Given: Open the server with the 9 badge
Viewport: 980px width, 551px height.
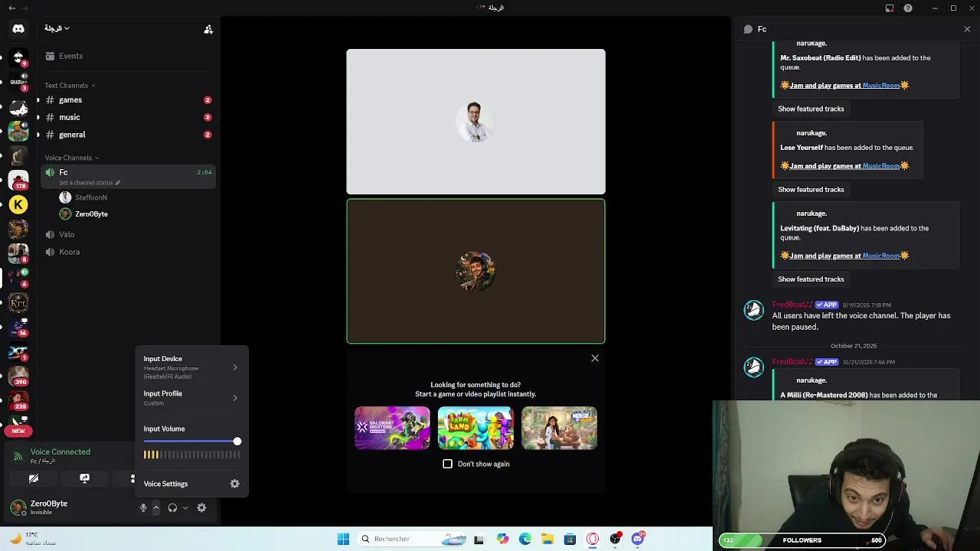Looking at the screenshot, I should [x=18, y=57].
